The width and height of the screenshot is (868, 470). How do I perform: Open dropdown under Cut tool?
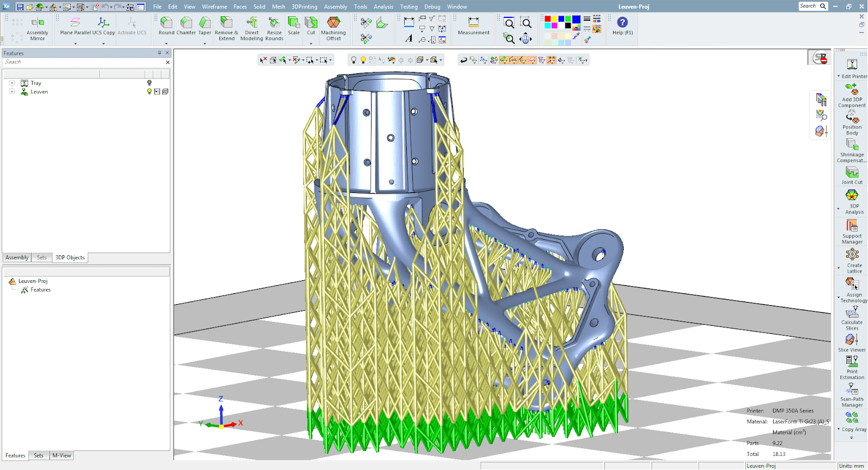click(311, 43)
